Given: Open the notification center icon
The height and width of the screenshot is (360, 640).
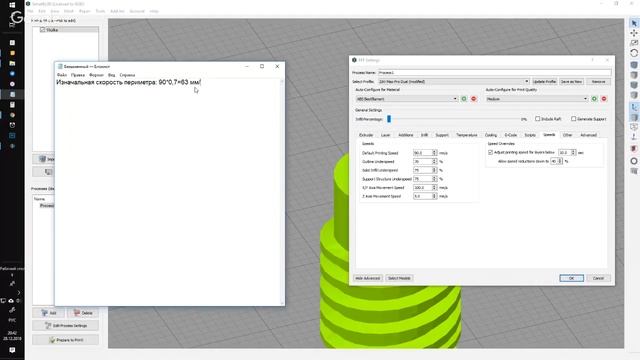Looking at the screenshot, I should coord(12,350).
